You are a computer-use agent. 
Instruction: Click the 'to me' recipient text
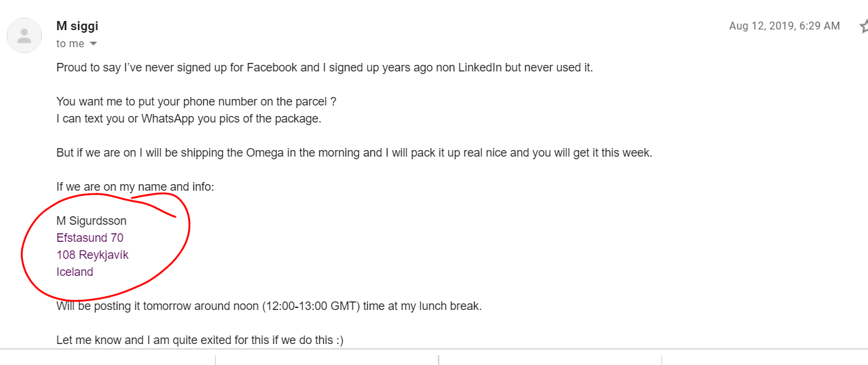(70, 44)
